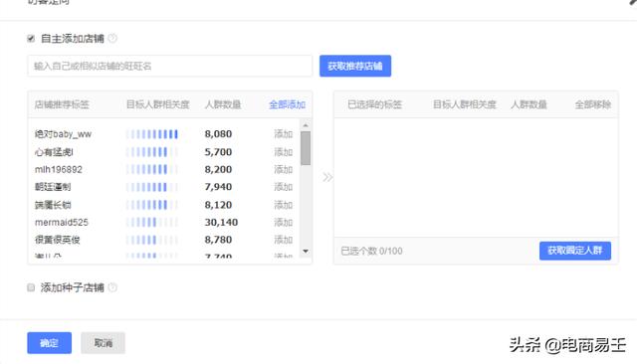Uncheck the 自主添加店铺 checkbox
The image size is (637, 364).
31,39
